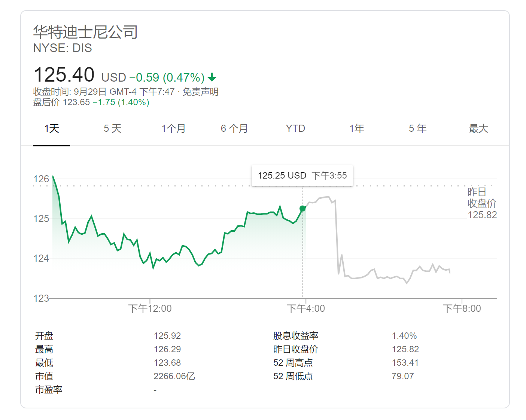
Task: Click the 52 周高点 value 153.41
Action: click(x=405, y=363)
